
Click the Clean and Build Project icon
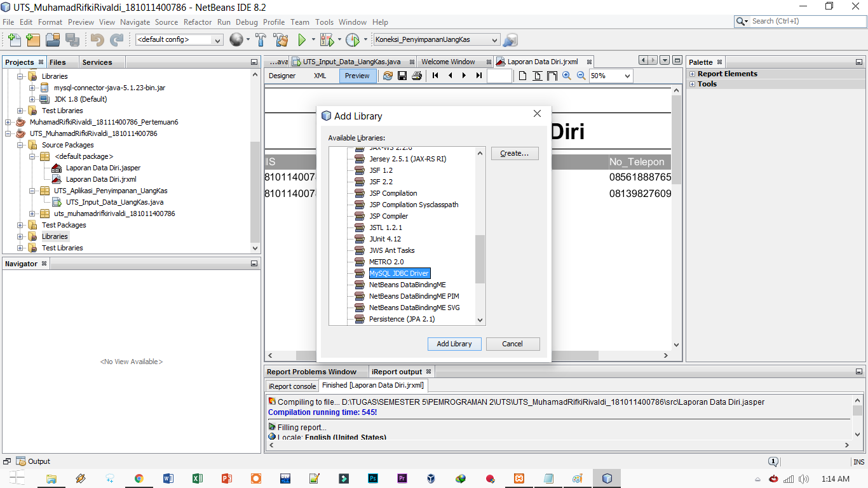280,39
